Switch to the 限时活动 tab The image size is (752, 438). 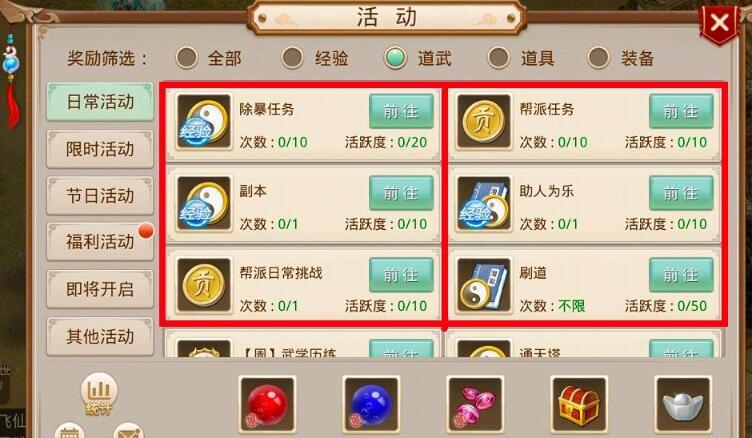100,149
